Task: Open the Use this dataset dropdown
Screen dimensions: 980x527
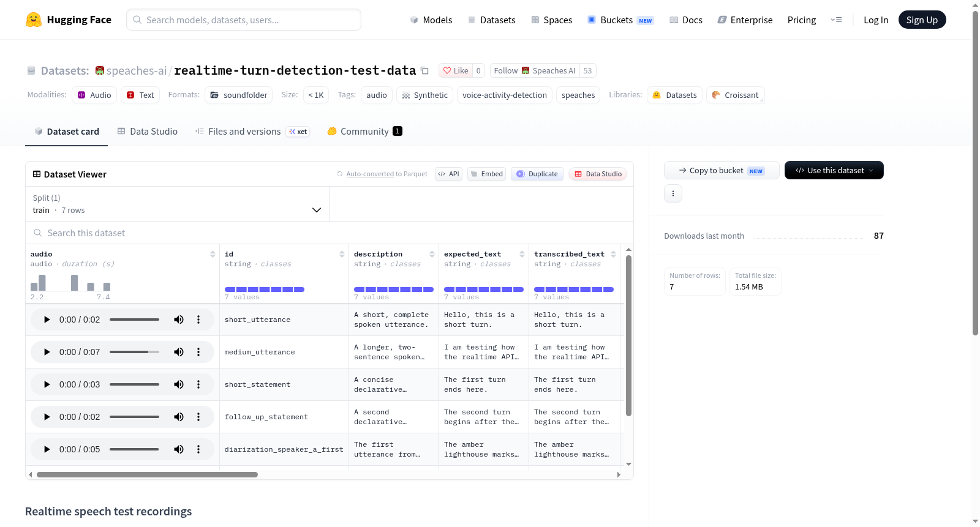Action: (834, 170)
